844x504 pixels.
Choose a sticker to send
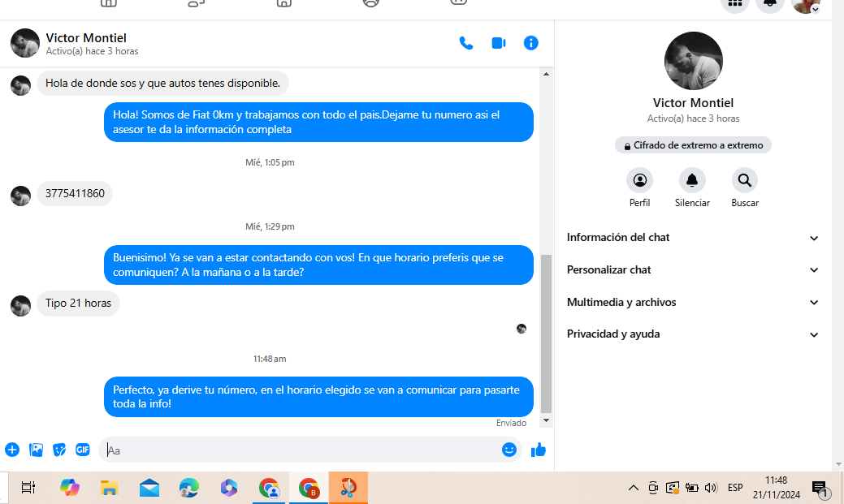pyautogui.click(x=59, y=450)
